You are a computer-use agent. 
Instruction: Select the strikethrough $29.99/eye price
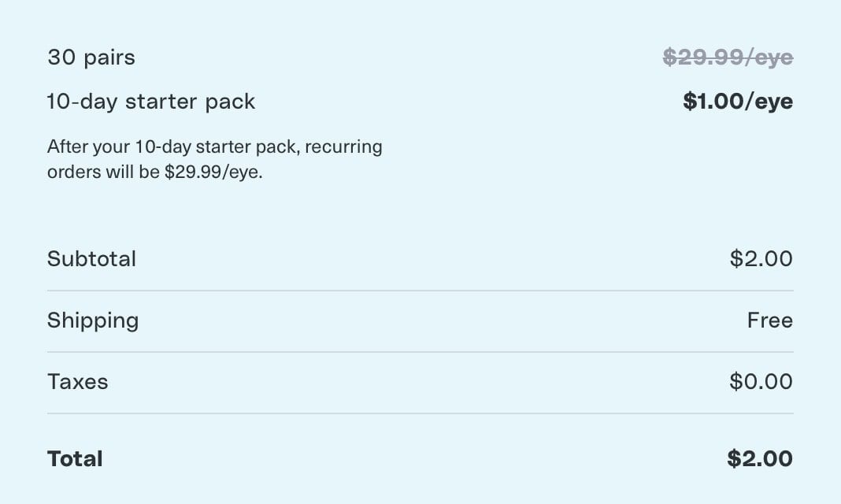(x=728, y=57)
